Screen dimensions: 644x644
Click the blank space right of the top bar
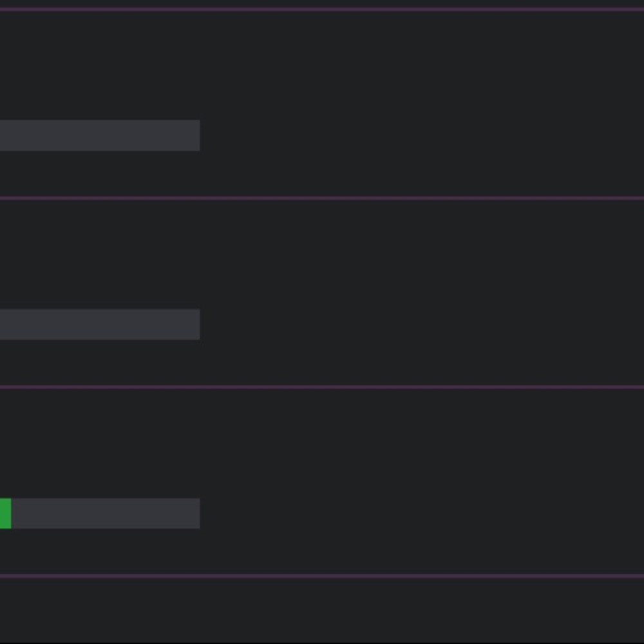click(x=419, y=135)
